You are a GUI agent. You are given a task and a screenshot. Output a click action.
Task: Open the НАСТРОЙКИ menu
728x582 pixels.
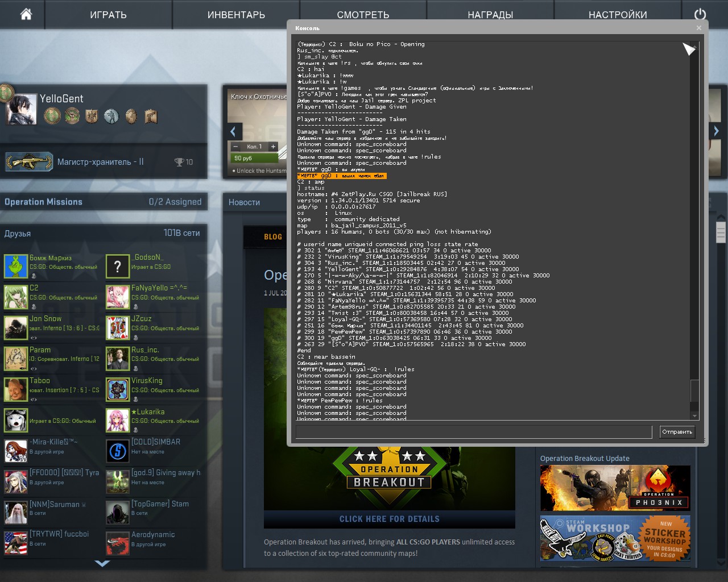click(x=618, y=15)
